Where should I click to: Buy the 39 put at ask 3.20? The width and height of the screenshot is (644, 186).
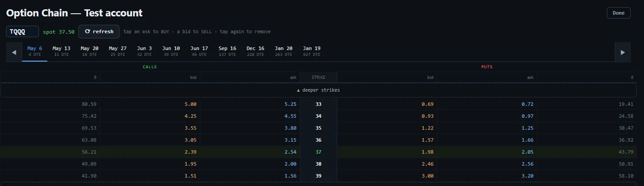(487, 176)
